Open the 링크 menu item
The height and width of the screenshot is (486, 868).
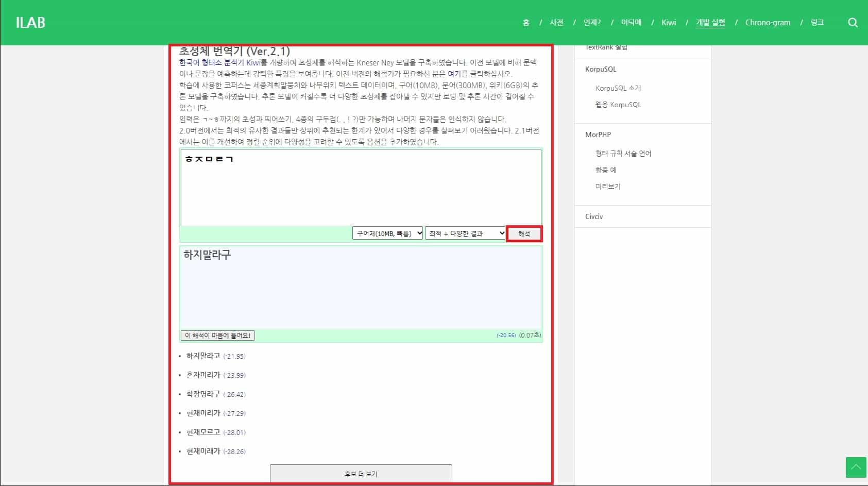tap(818, 22)
